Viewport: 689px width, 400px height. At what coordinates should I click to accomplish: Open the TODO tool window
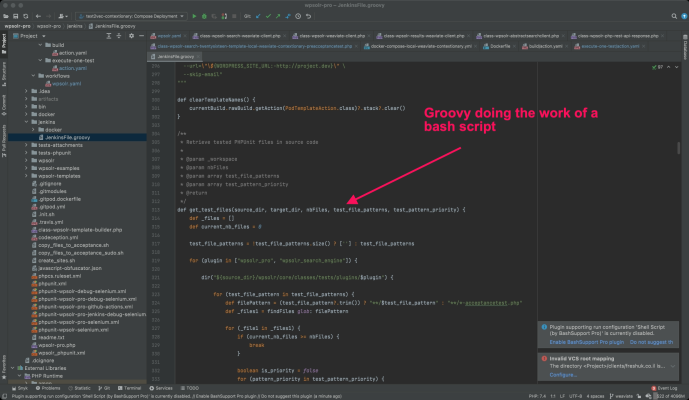pyautogui.click(x=190, y=388)
